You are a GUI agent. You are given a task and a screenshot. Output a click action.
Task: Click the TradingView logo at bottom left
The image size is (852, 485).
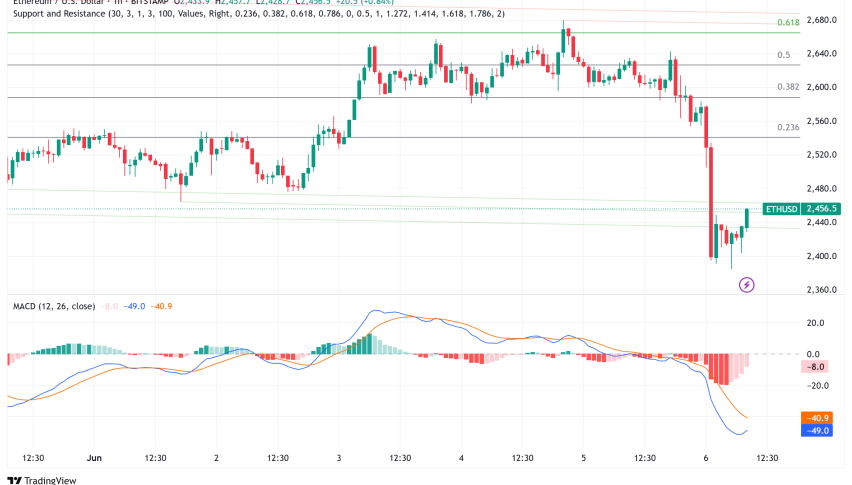pyautogui.click(x=42, y=480)
